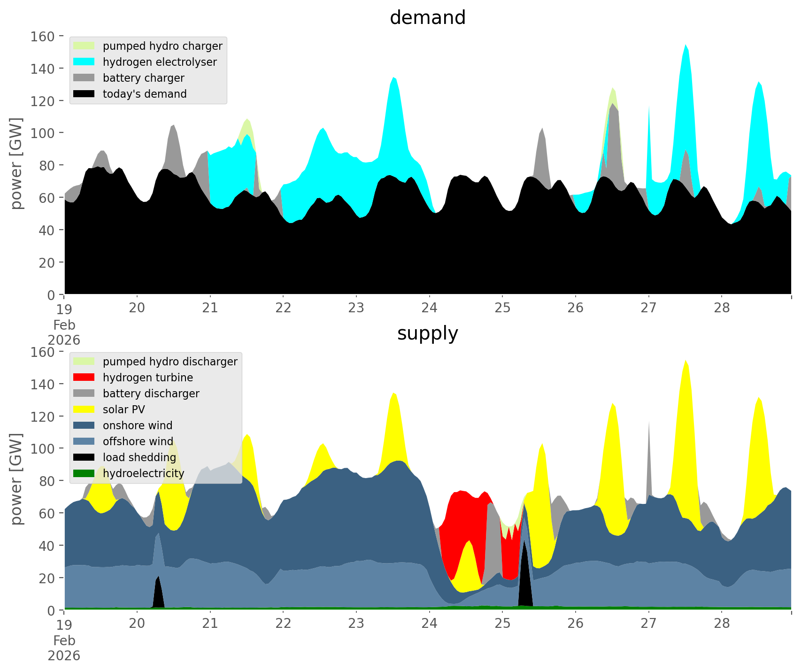This screenshot has width=801, height=672.
Task: Click the '160' y-axis tick on supply chart
Action: tap(42, 352)
